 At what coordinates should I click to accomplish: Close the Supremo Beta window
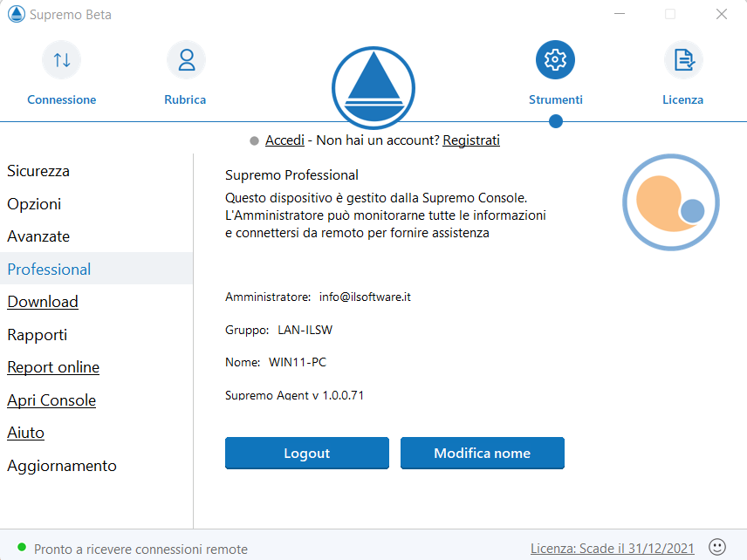(722, 14)
